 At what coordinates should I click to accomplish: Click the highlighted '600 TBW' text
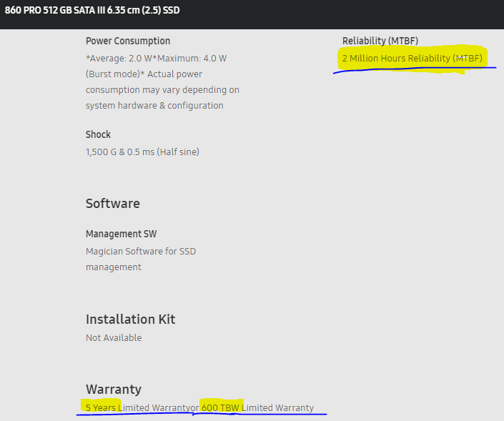pos(220,408)
